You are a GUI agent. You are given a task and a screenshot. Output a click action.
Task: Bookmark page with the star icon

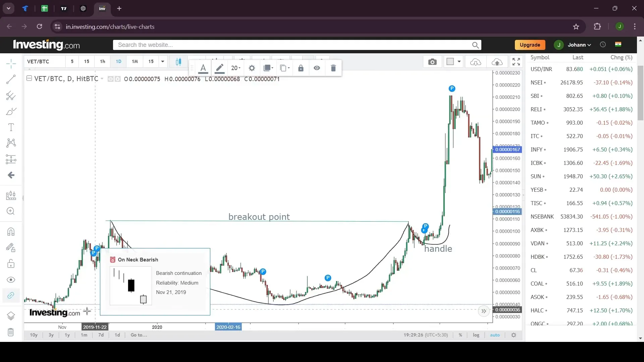(x=576, y=27)
